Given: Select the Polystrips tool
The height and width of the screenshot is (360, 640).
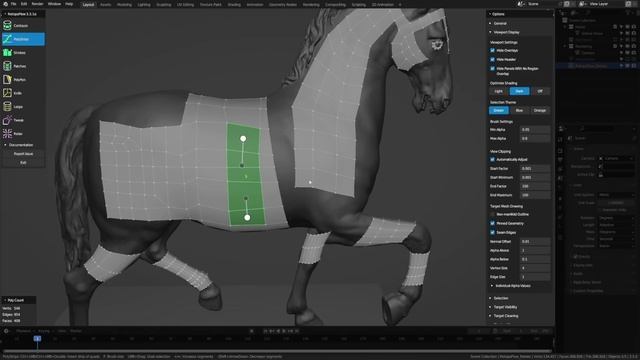Looking at the screenshot, I should 23,39.
